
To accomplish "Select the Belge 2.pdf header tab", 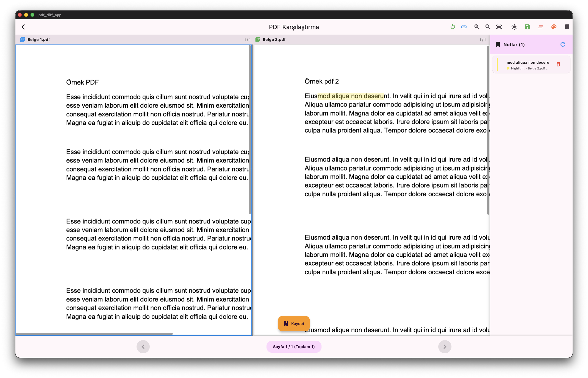I will tap(274, 40).
